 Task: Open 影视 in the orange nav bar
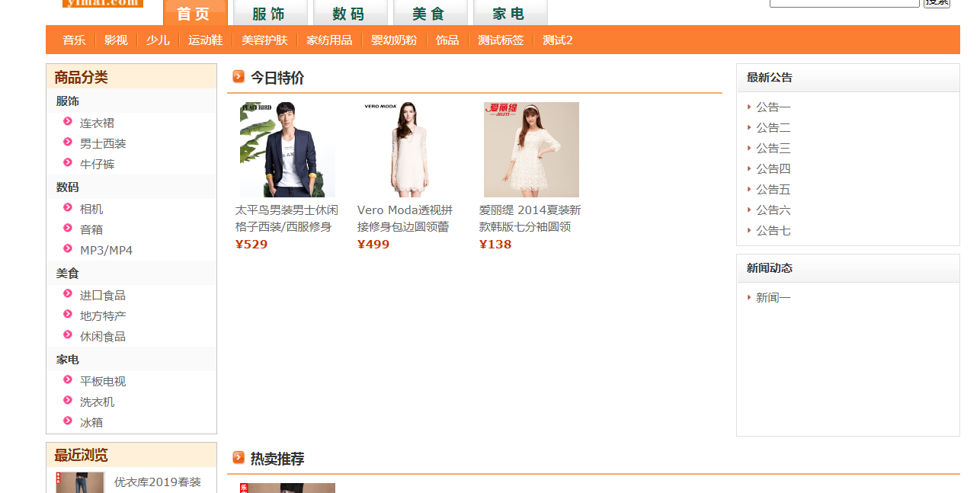(x=116, y=40)
